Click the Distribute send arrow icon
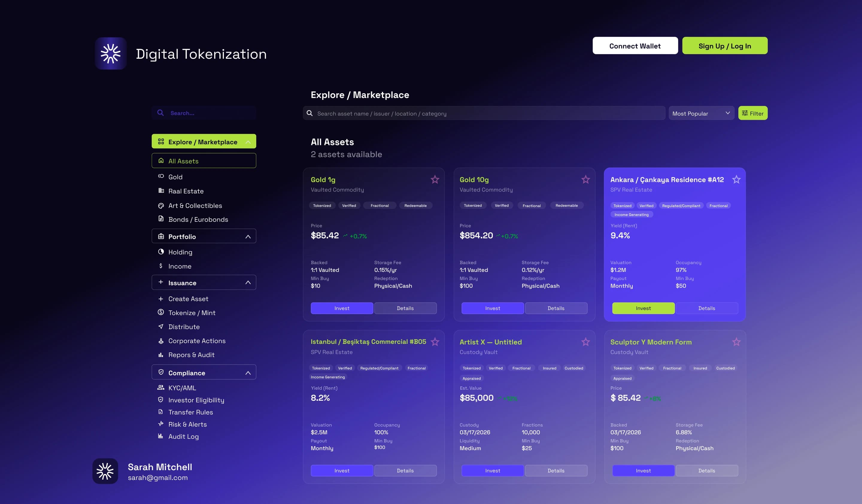862x504 pixels. [x=161, y=327]
